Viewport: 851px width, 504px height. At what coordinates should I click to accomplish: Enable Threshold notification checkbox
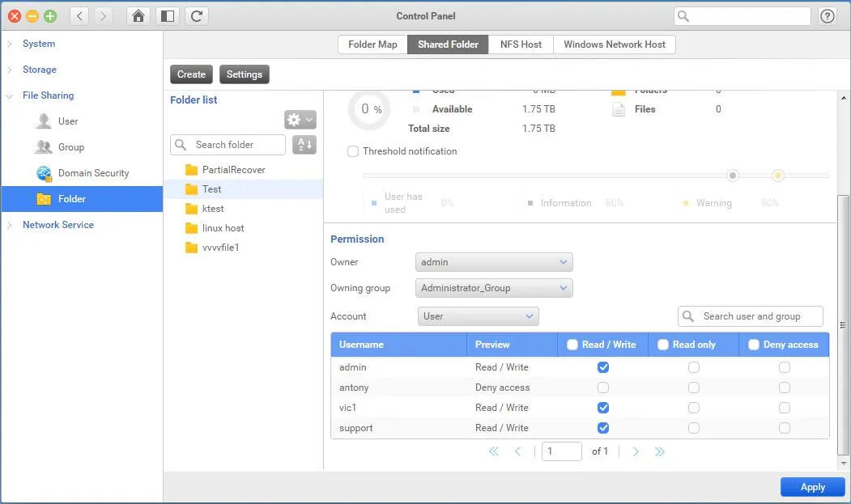pyautogui.click(x=353, y=151)
